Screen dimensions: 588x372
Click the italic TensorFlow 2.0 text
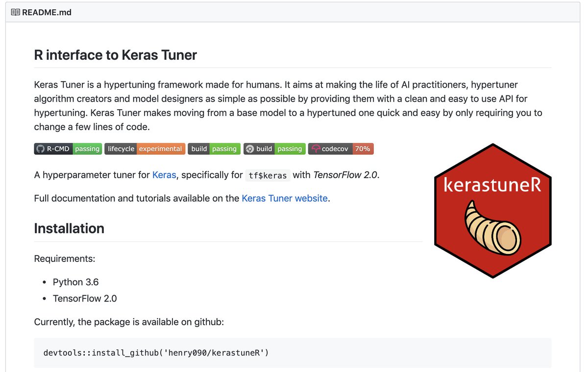coord(345,175)
